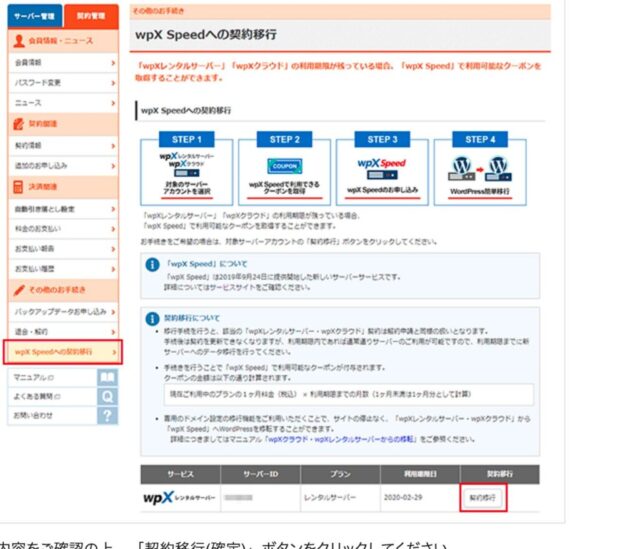The width and height of the screenshot is (640, 549).
Task: Select wpX Speedへの契約移行 in sidebar
Action: click(x=62, y=351)
